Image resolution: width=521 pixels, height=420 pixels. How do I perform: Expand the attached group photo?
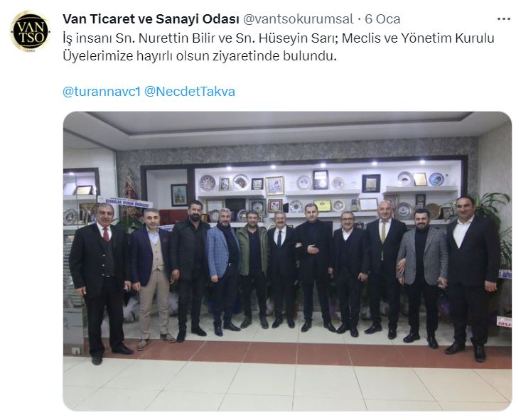click(x=287, y=262)
